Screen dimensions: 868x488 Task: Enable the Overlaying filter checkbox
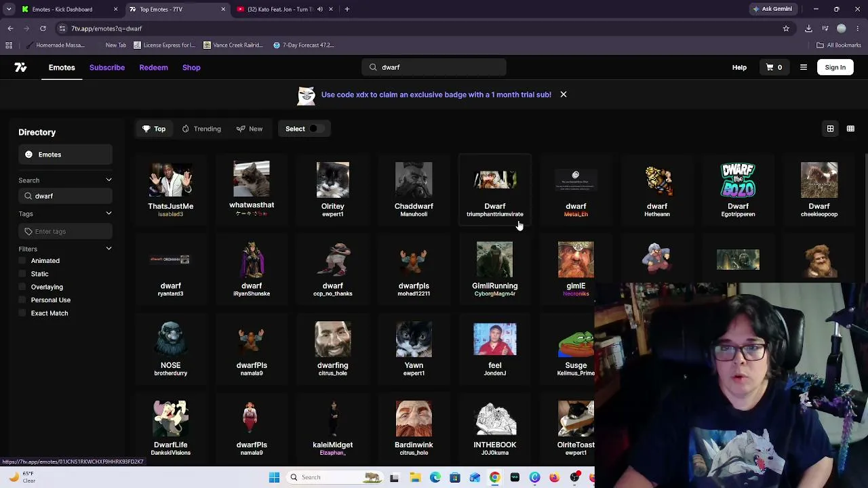[22, 287]
